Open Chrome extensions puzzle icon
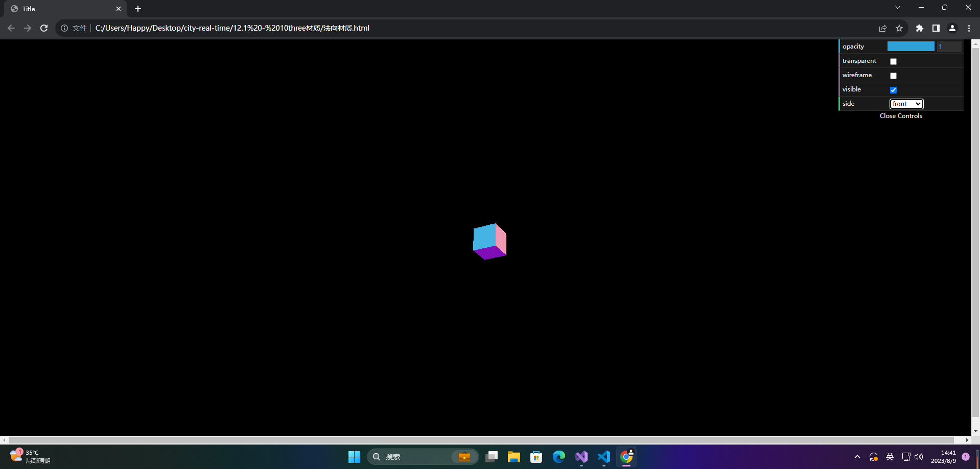 [920, 28]
